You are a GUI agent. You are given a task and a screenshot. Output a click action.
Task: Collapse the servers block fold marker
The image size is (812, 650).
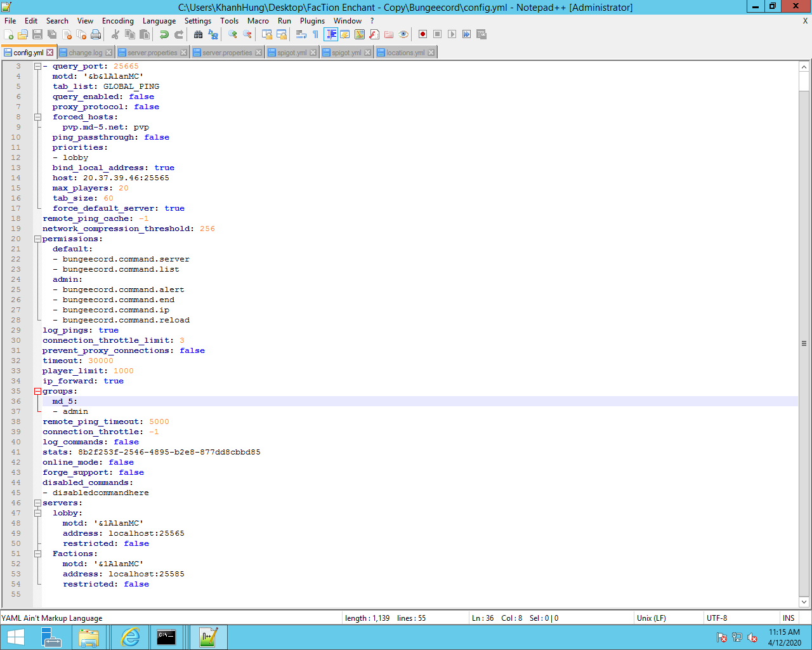click(37, 503)
